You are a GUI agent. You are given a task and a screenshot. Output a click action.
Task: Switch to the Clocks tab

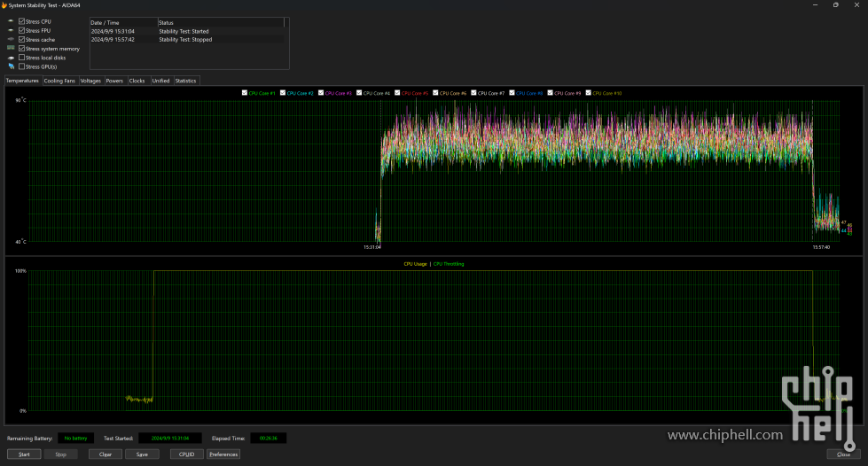coord(137,81)
